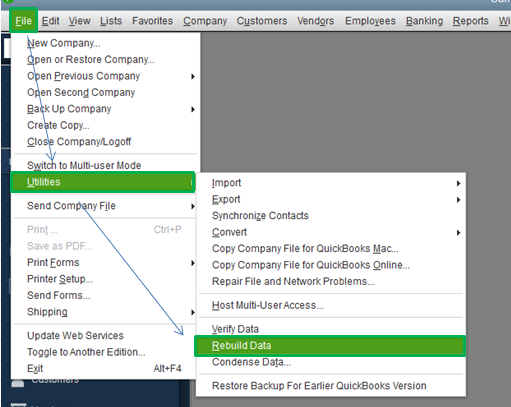The width and height of the screenshot is (511, 407).
Task: Click Exit in the File menu
Action: [x=35, y=369]
